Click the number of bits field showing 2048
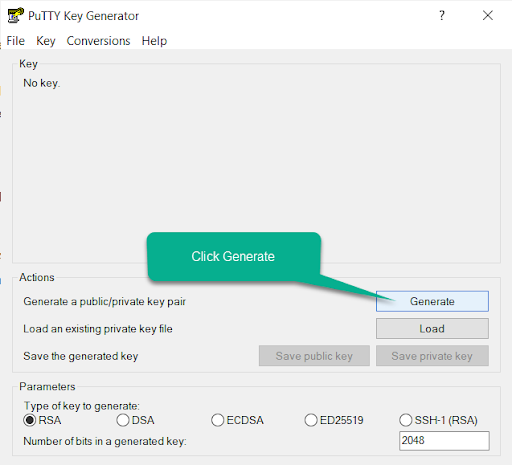 tap(444, 441)
